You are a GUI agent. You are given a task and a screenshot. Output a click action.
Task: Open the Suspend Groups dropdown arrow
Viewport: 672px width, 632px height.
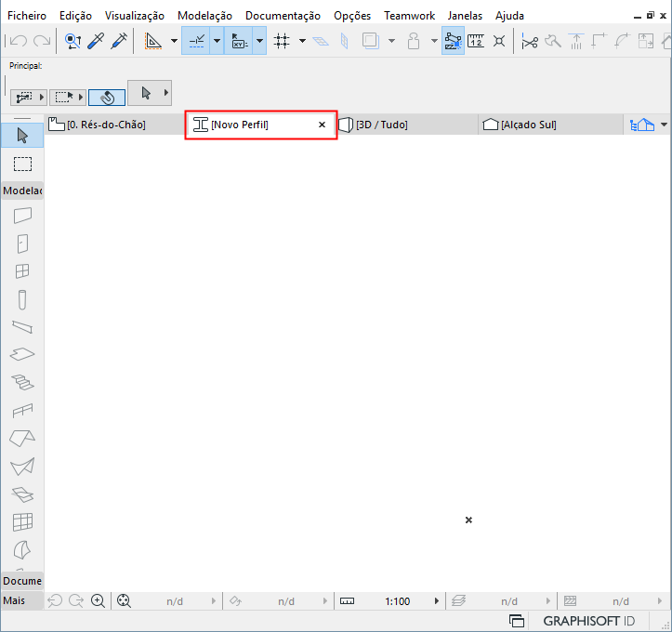[x=434, y=41]
